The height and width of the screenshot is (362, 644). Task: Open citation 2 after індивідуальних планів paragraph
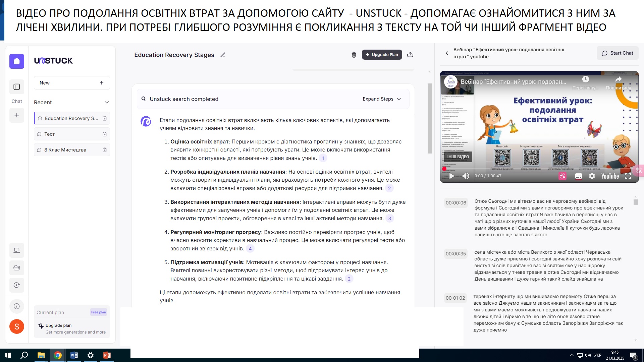(389, 188)
